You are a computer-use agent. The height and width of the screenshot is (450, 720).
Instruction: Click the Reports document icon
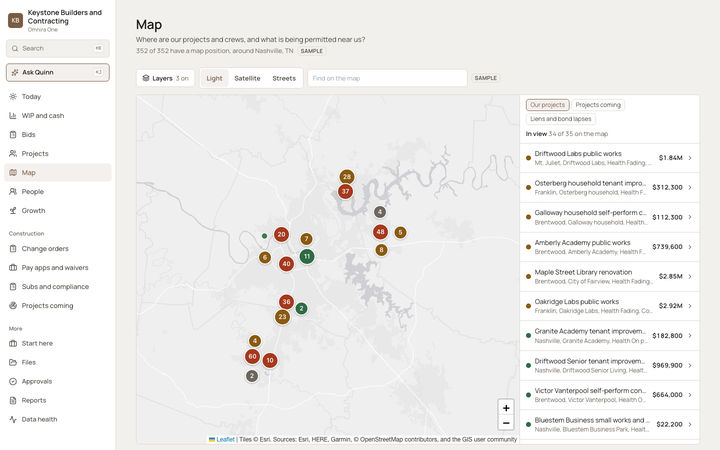click(13, 400)
